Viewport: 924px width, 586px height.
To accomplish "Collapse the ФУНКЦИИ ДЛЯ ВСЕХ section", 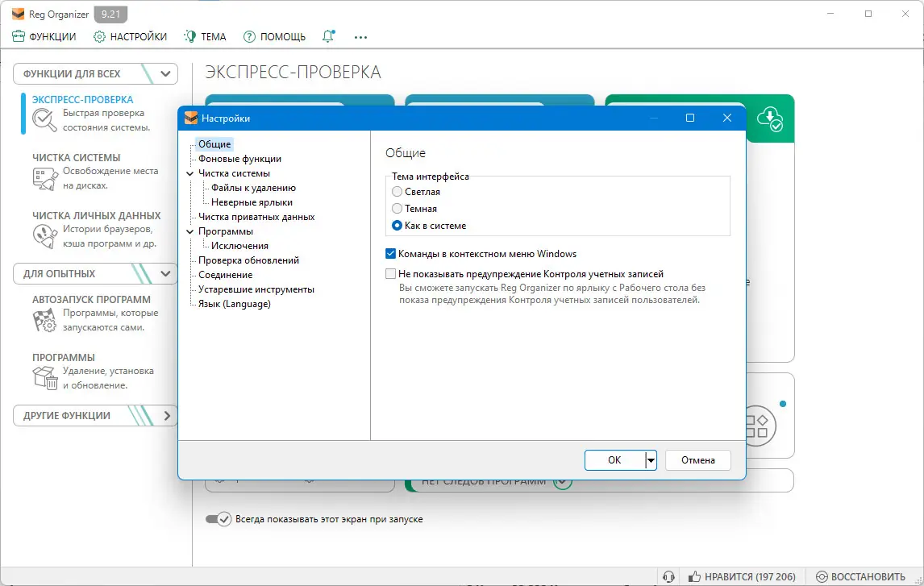I will coord(165,73).
